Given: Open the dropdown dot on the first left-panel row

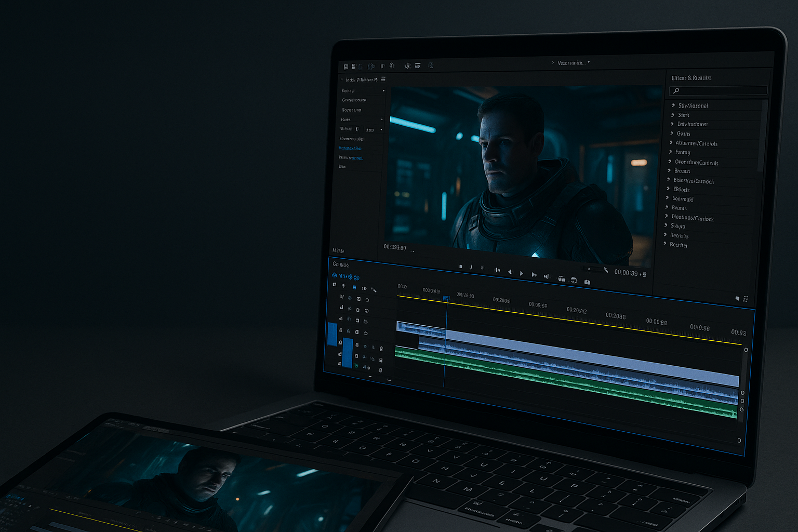Looking at the screenshot, I should click(384, 91).
